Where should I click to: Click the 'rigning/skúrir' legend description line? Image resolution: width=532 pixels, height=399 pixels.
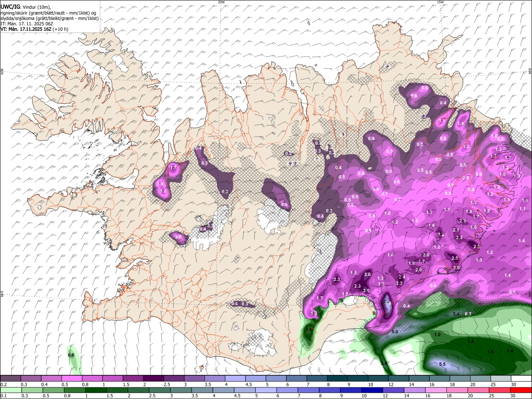click(48, 13)
